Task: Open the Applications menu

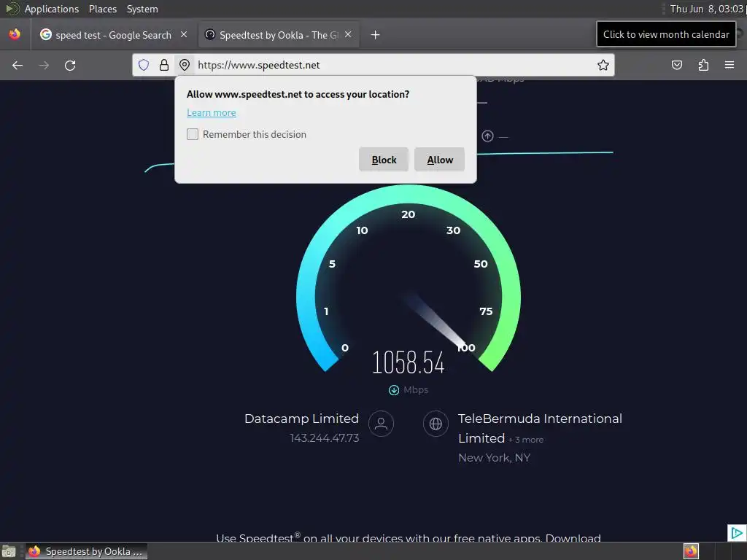Action: click(52, 9)
